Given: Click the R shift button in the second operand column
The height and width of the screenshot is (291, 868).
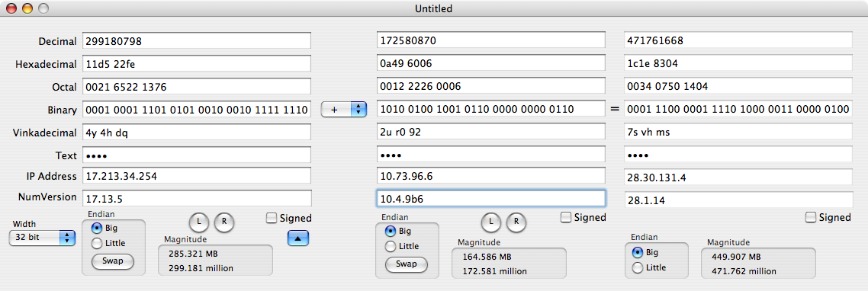Looking at the screenshot, I should 516,222.
